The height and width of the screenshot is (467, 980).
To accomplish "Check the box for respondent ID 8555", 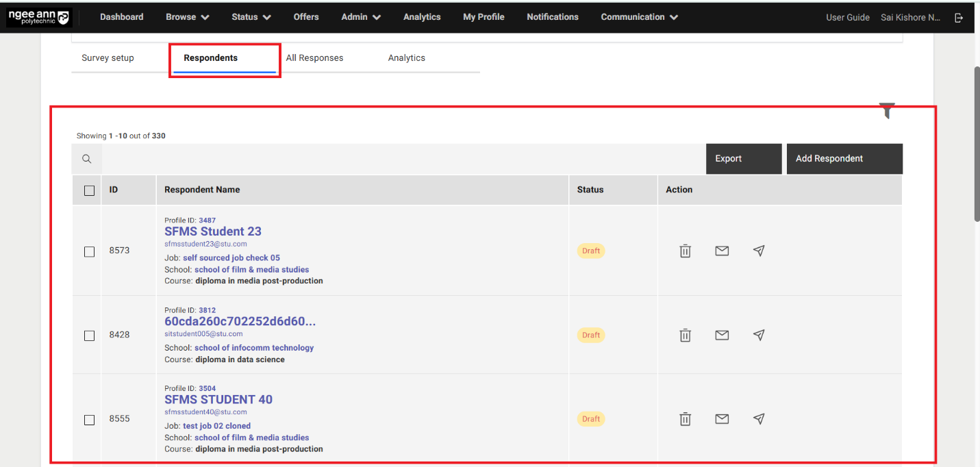I will [89, 420].
